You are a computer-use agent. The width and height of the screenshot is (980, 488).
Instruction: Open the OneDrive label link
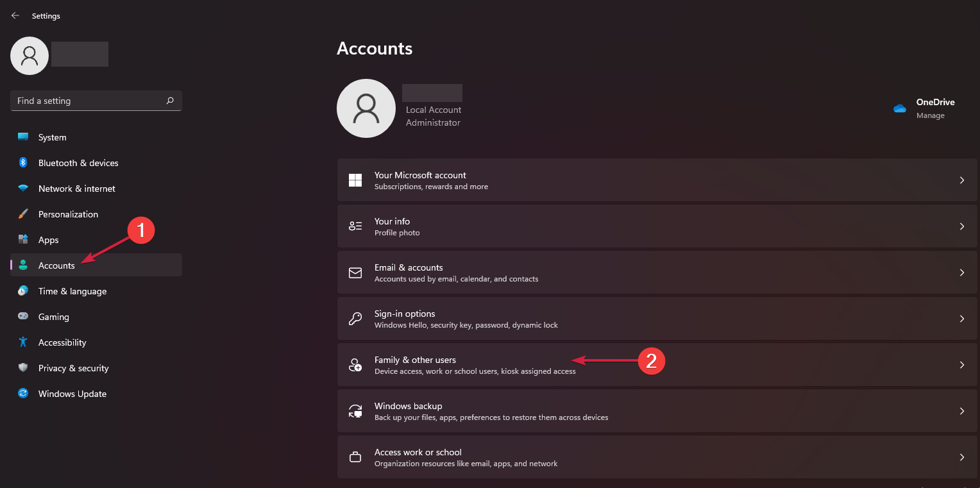point(935,102)
